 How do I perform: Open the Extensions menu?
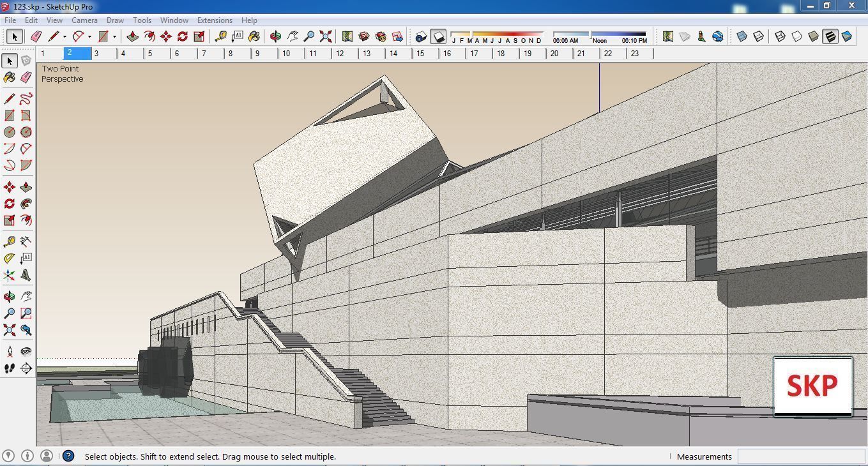(215, 20)
